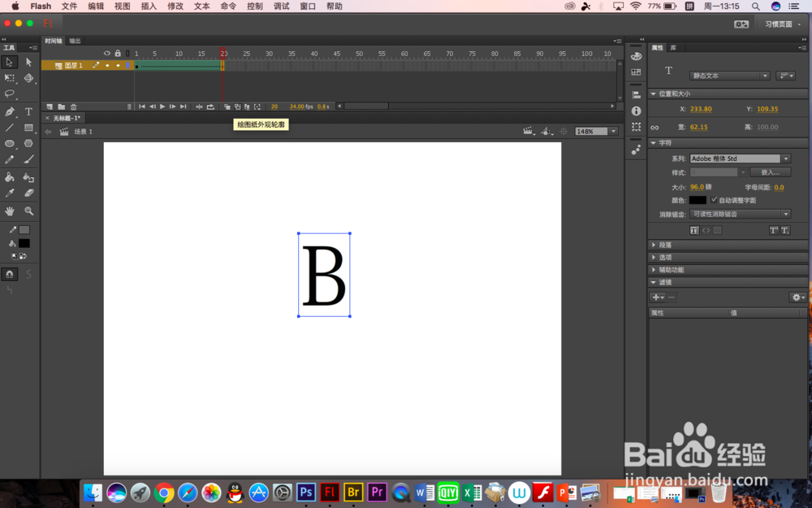Select the Pen tool
Viewport: 812px width, 508px height.
point(9,111)
